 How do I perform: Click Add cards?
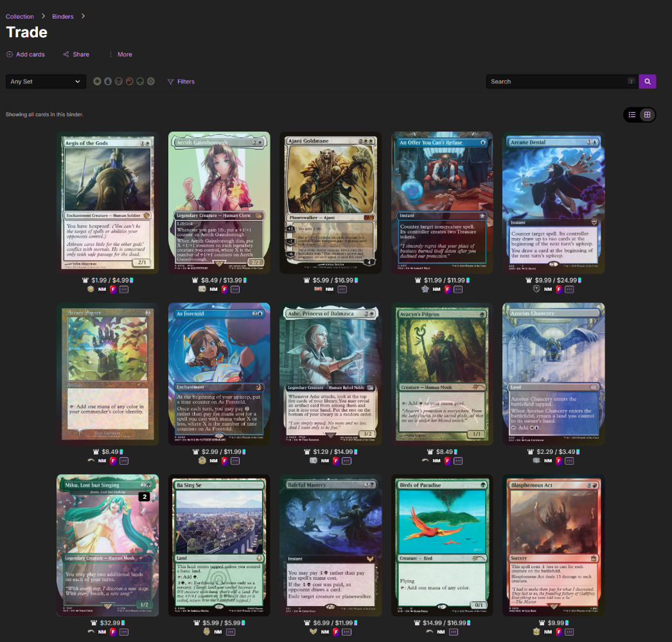click(x=25, y=55)
